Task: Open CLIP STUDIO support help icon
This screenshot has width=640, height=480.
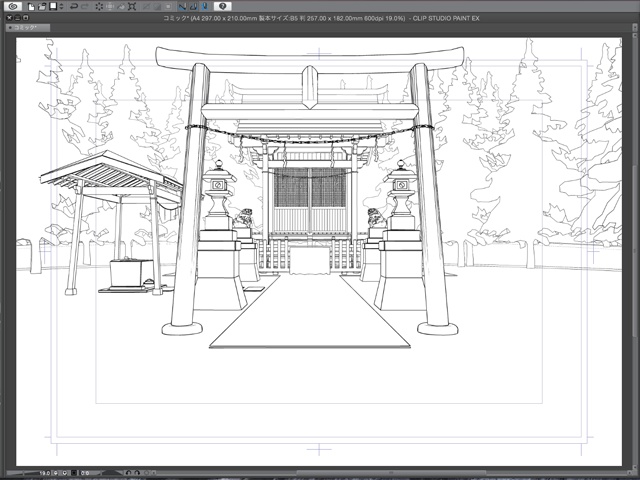Action: click(x=222, y=6)
